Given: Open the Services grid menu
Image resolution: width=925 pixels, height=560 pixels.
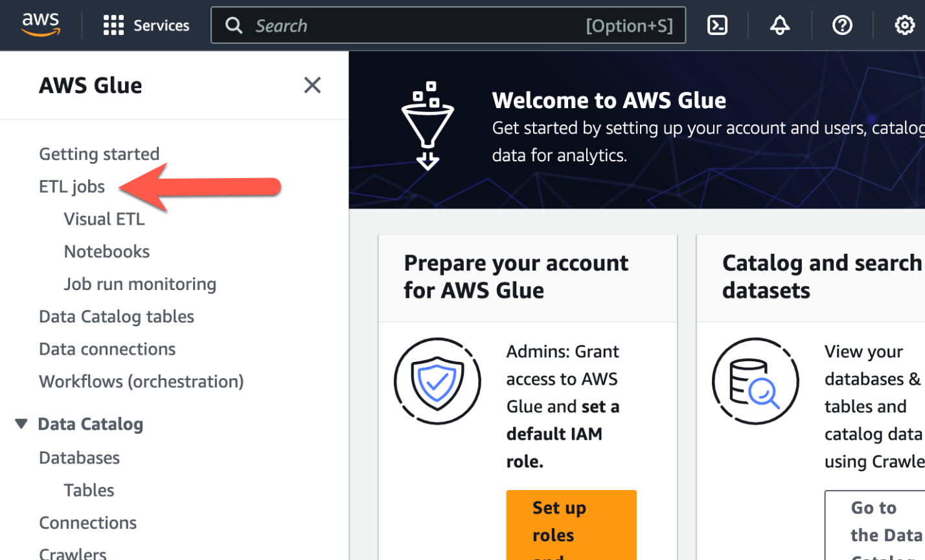Looking at the screenshot, I should pos(146,25).
